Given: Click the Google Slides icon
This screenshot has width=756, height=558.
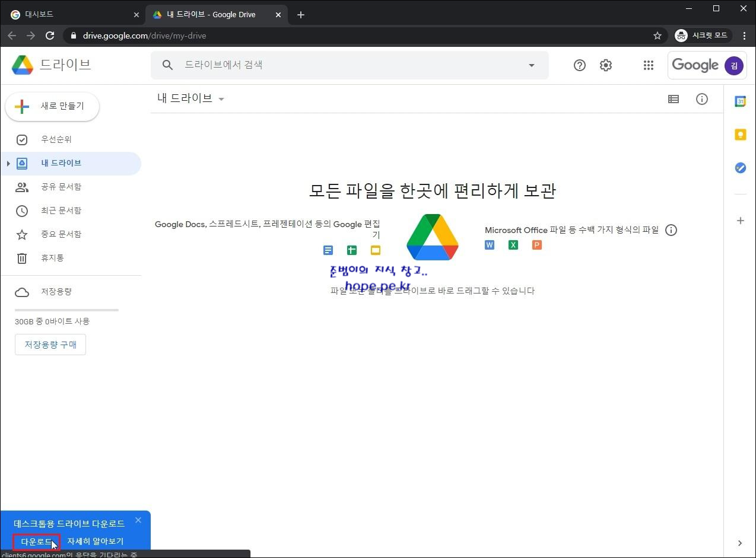Looking at the screenshot, I should pyautogui.click(x=376, y=250).
